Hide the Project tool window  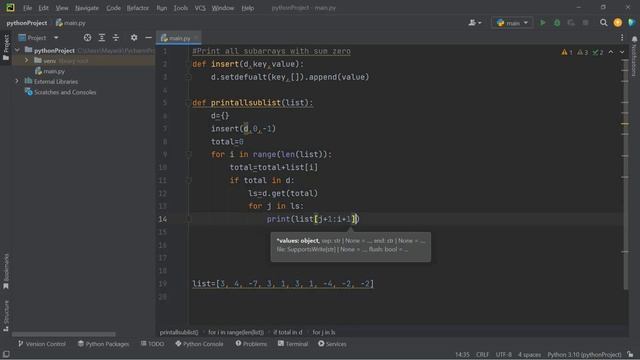(148, 38)
